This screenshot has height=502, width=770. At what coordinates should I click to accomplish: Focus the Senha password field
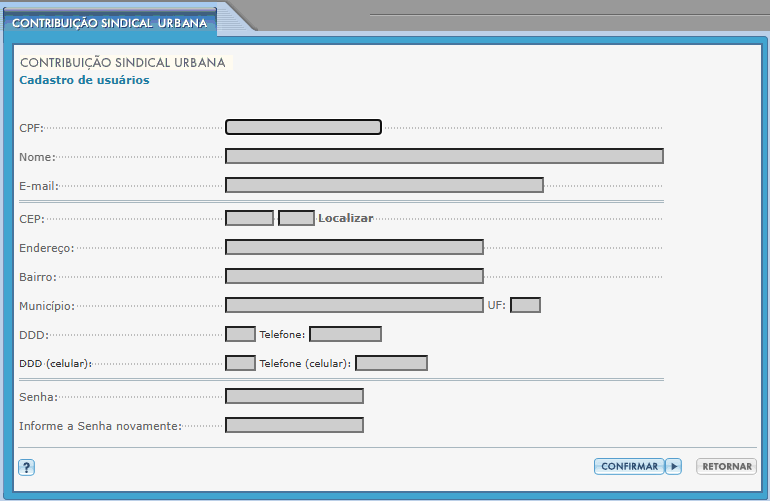pyautogui.click(x=294, y=396)
